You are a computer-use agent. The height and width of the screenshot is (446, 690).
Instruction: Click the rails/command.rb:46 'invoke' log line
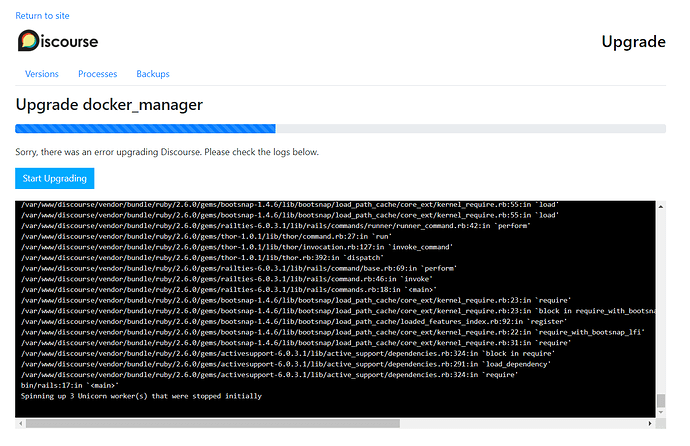click(227, 279)
